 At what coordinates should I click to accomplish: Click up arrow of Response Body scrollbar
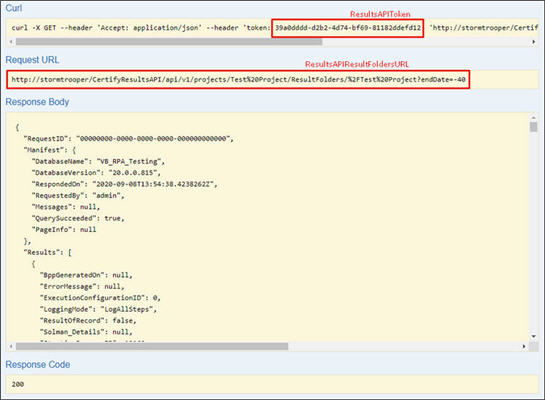534,117
